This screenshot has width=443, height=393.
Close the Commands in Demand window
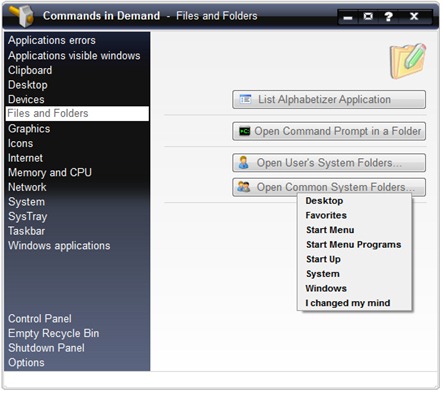click(x=414, y=16)
